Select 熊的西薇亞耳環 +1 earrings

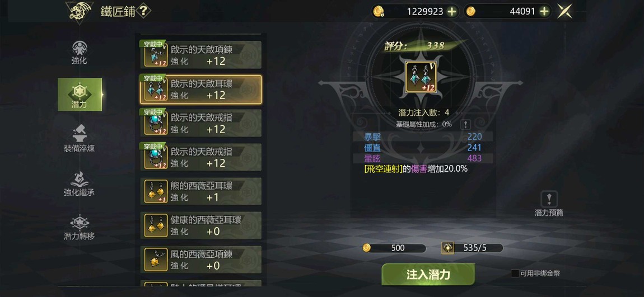pyautogui.click(x=201, y=191)
